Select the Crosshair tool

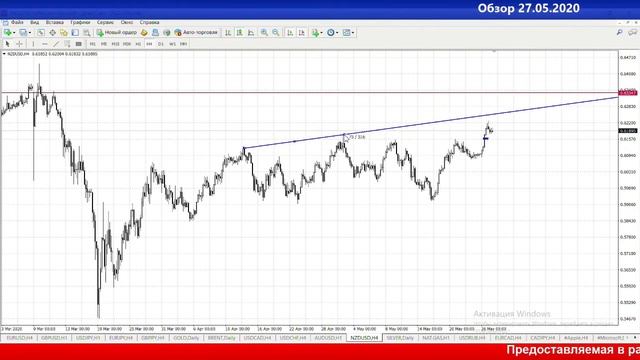[x=19, y=44]
